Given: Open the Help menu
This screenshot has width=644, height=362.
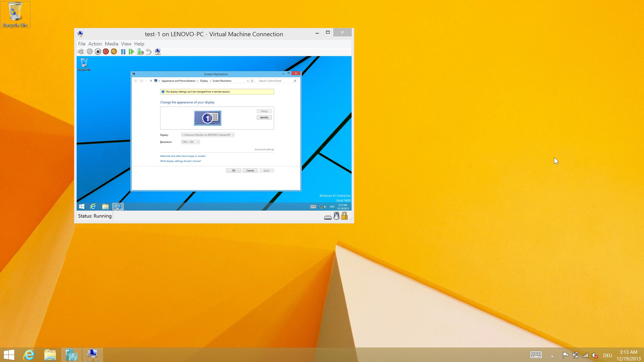Looking at the screenshot, I should pos(139,44).
